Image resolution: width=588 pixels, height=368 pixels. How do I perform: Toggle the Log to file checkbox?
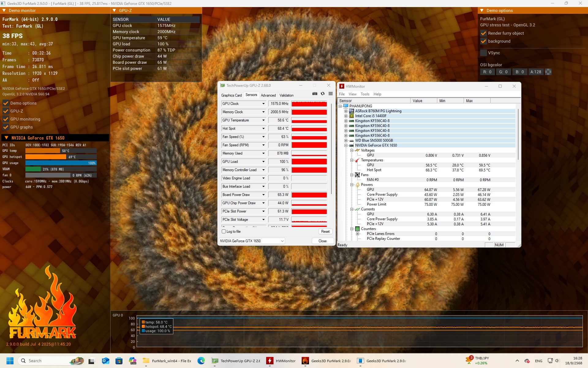(x=224, y=232)
